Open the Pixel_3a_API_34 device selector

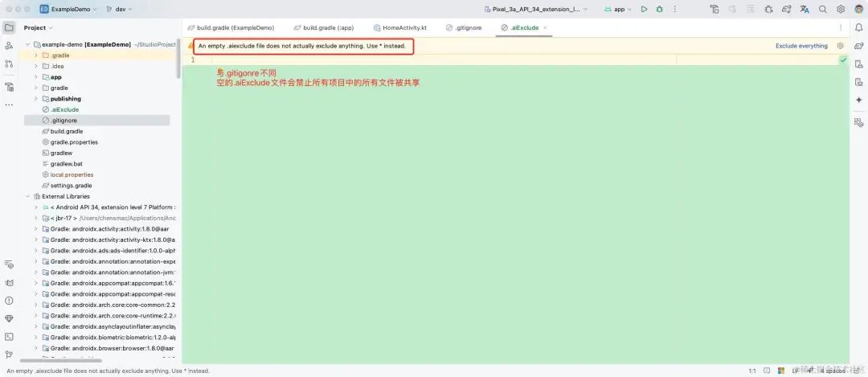tap(536, 10)
